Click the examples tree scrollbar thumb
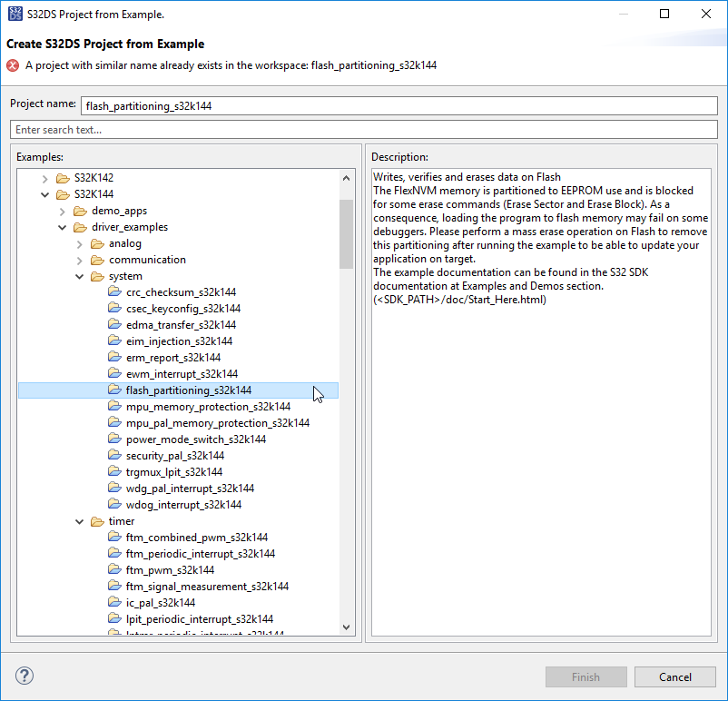Screen dimensions: 728x701 tap(346, 234)
